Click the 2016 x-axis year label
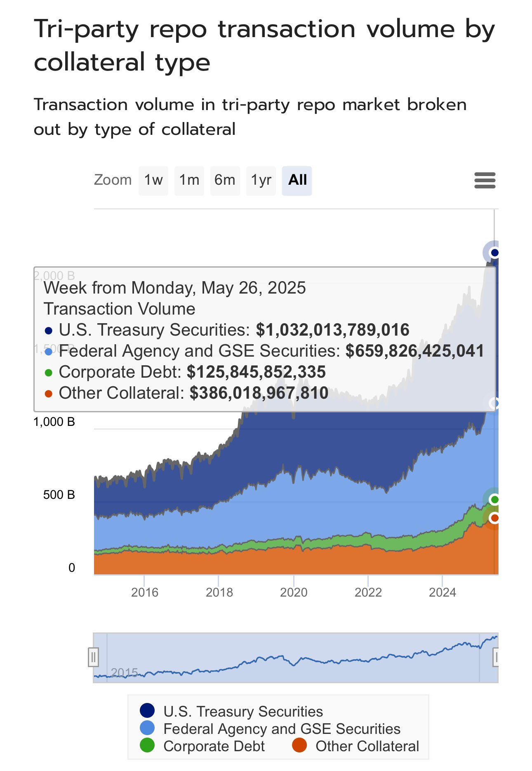Viewport: 532px width, 771px height. pyautogui.click(x=145, y=592)
